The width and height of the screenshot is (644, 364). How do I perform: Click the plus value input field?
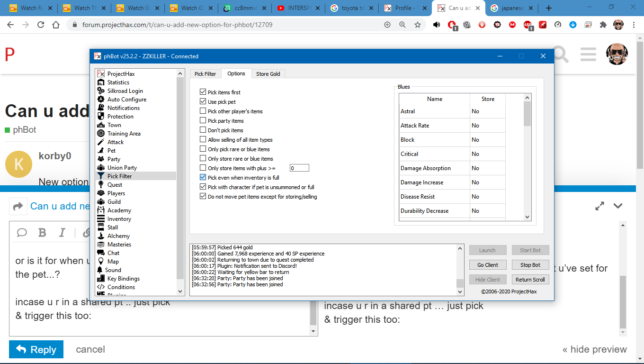299,168
